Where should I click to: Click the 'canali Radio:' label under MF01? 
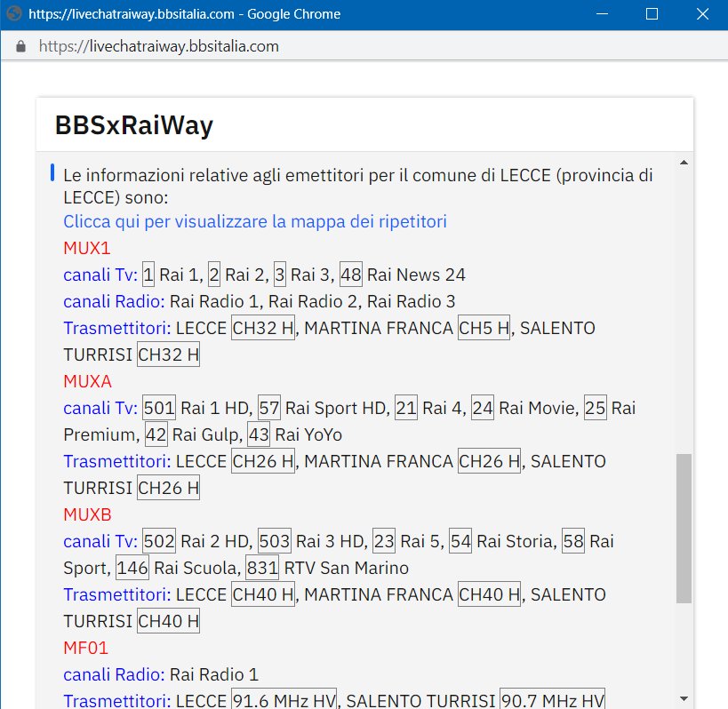pos(114,674)
